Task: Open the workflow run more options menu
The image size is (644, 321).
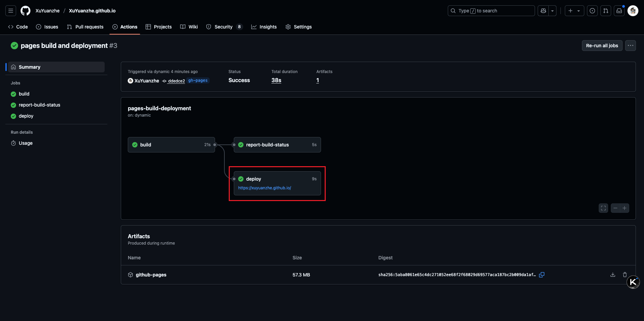Action: pyautogui.click(x=631, y=46)
